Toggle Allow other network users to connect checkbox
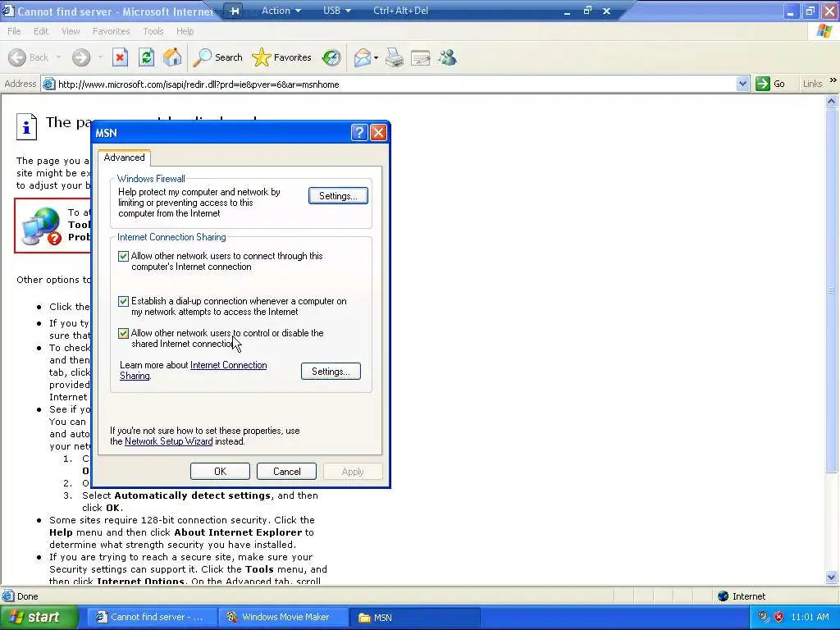 [123, 256]
